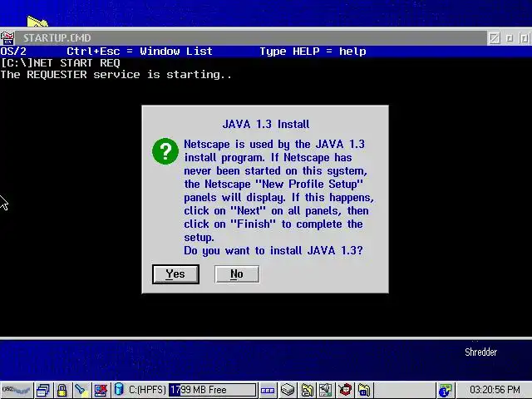Click the red cube tray icon

346,390
